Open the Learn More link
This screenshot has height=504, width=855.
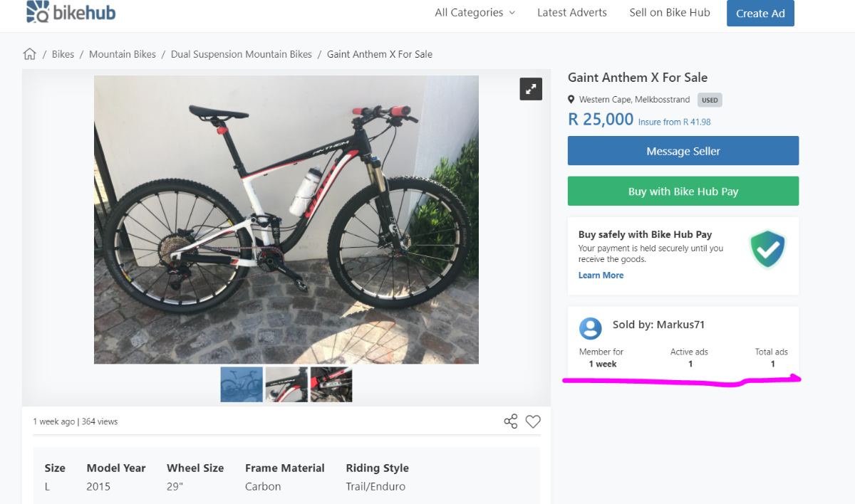coord(601,275)
